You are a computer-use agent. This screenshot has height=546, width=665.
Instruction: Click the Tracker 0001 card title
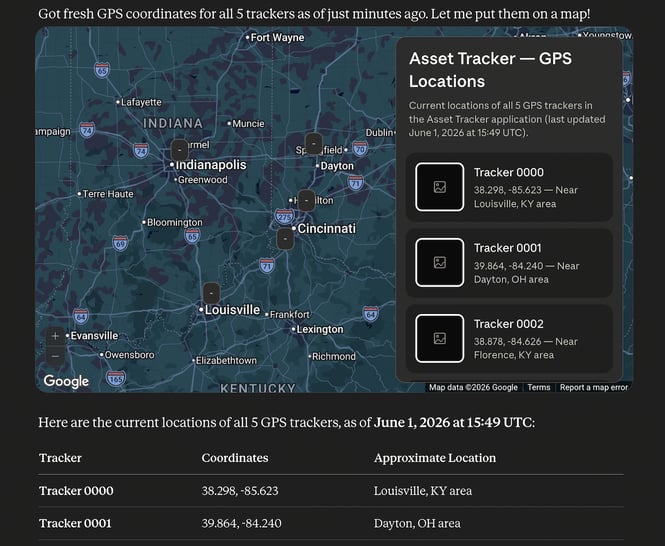tap(507, 248)
